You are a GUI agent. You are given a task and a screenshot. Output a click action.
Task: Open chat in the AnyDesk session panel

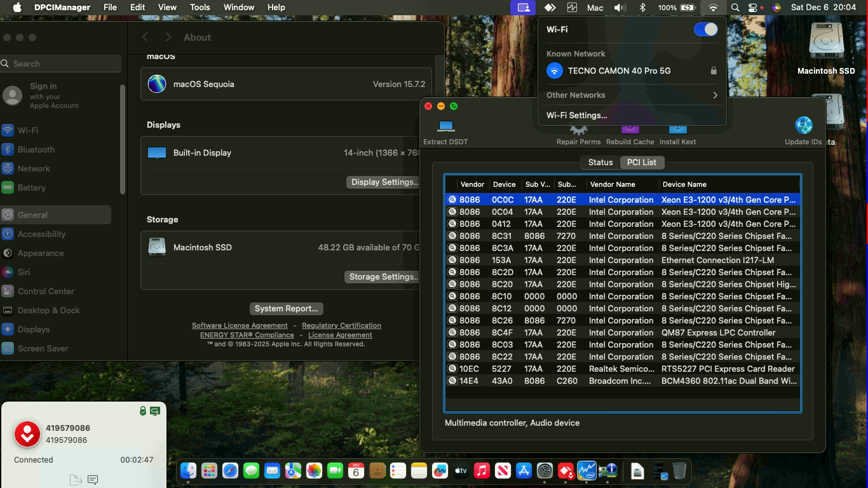(93, 480)
